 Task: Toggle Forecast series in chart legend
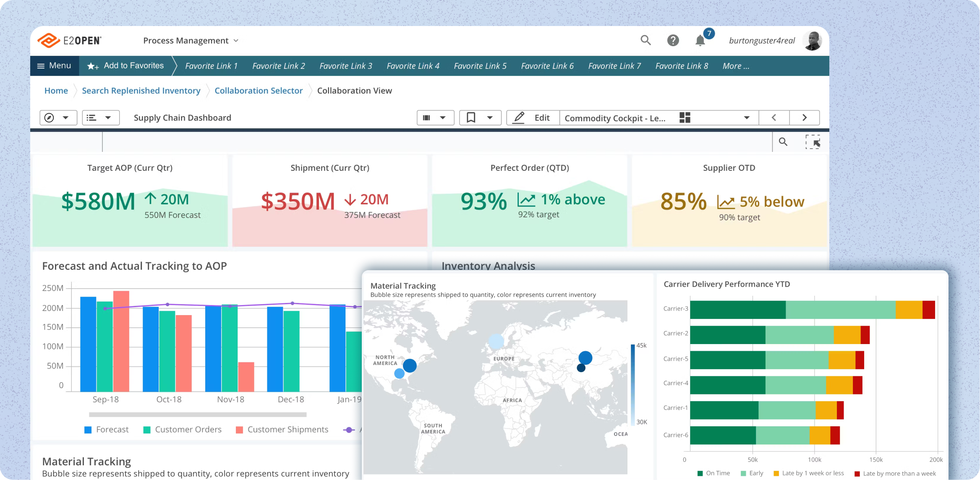click(x=107, y=430)
